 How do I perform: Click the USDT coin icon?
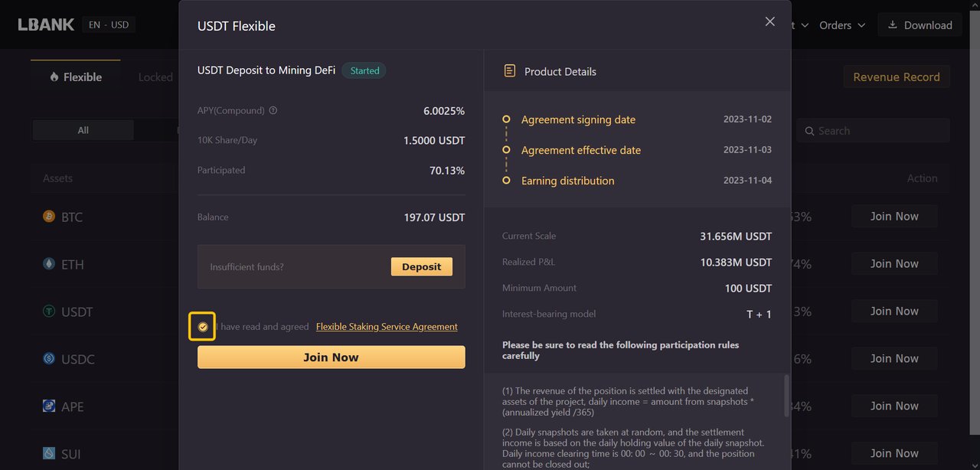[49, 312]
